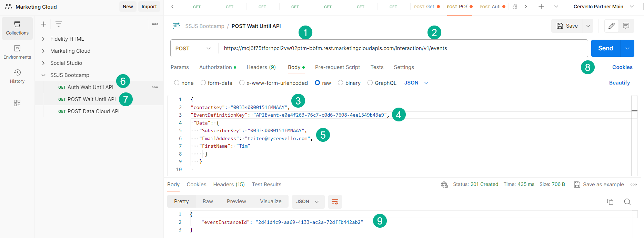This screenshot has height=238, width=644.
Task: Click the New button
Action: (x=128, y=7)
